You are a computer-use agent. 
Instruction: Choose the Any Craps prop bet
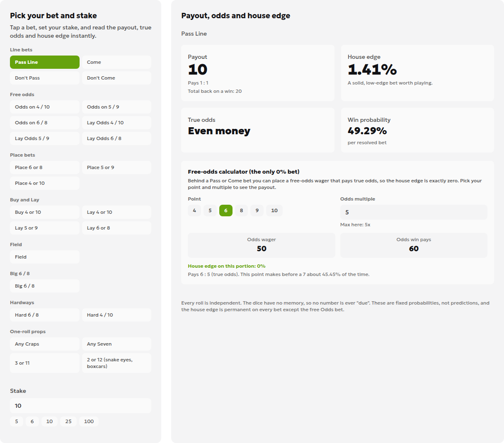pyautogui.click(x=45, y=344)
